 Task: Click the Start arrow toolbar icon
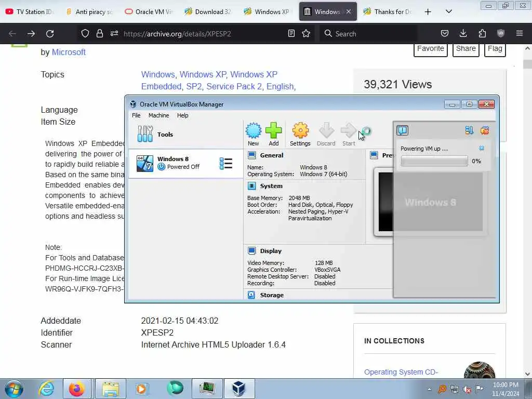[x=349, y=135]
